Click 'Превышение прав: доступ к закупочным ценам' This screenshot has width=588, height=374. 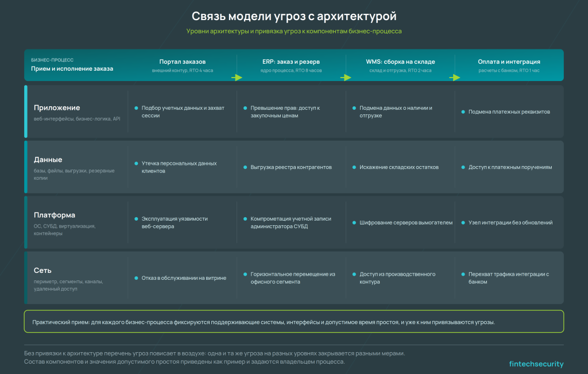click(285, 112)
